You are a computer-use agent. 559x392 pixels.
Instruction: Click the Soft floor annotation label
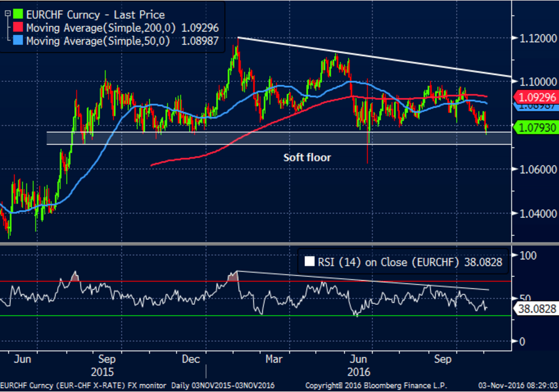click(x=307, y=157)
